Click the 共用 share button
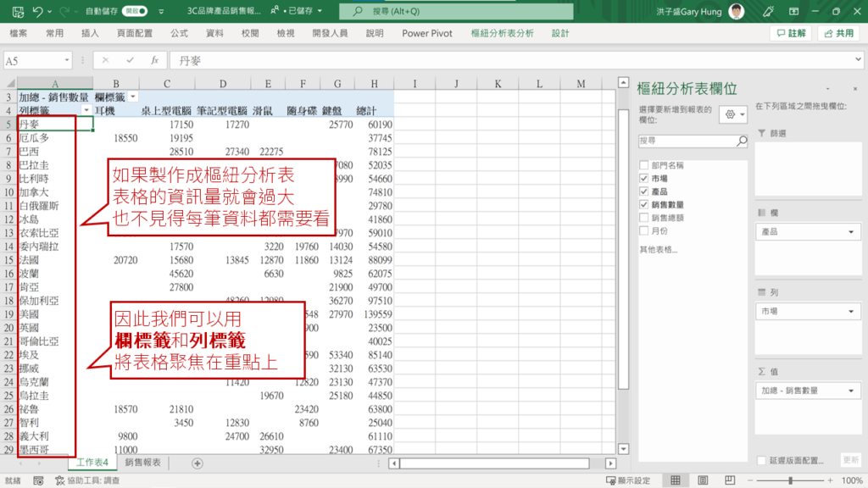868x488 pixels. coord(838,33)
